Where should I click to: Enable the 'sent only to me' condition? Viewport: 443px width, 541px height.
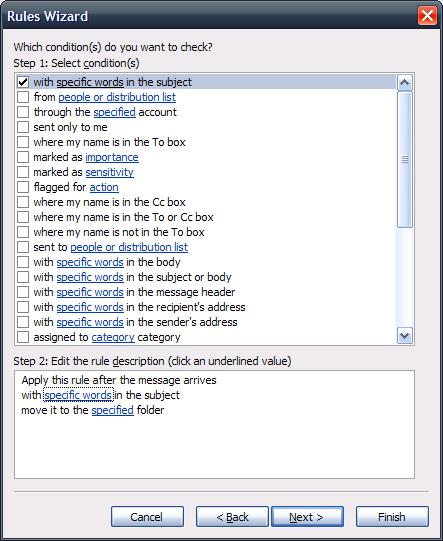tap(23, 127)
